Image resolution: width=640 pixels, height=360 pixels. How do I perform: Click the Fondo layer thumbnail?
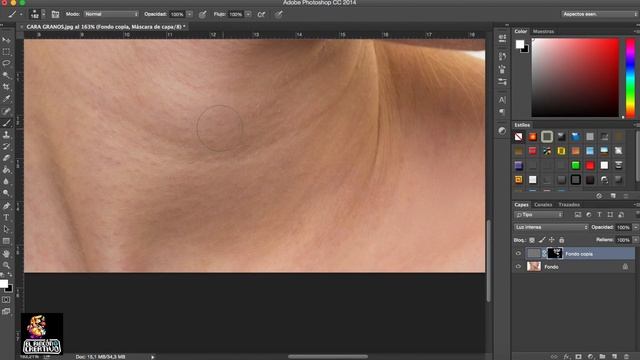[534, 267]
